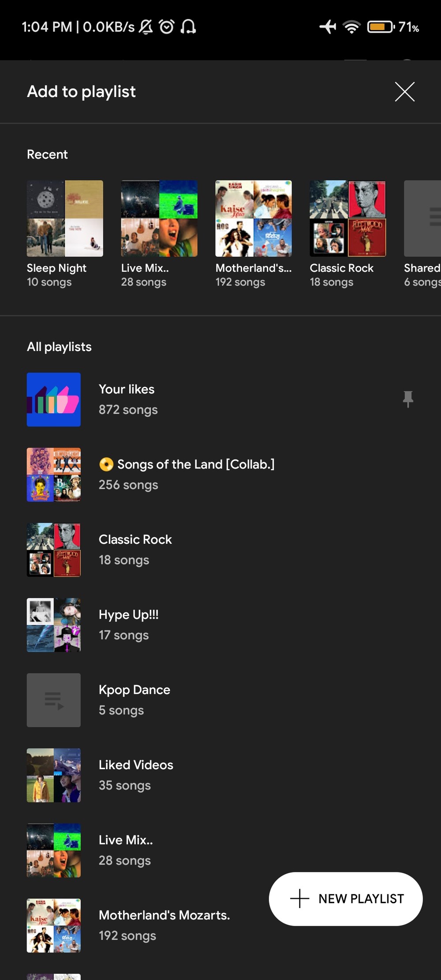Choose Motherland's recent playlist cover
The width and height of the screenshot is (441, 980).
[253, 218]
